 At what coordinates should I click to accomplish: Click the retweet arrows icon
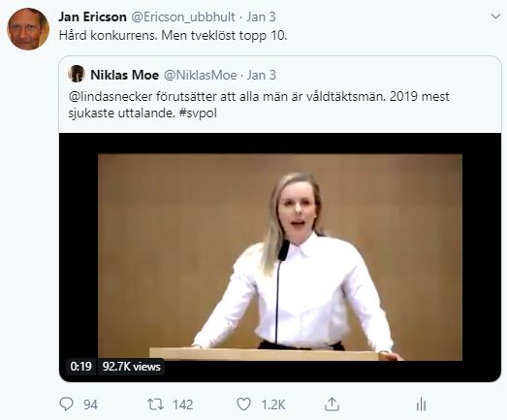tap(155, 404)
